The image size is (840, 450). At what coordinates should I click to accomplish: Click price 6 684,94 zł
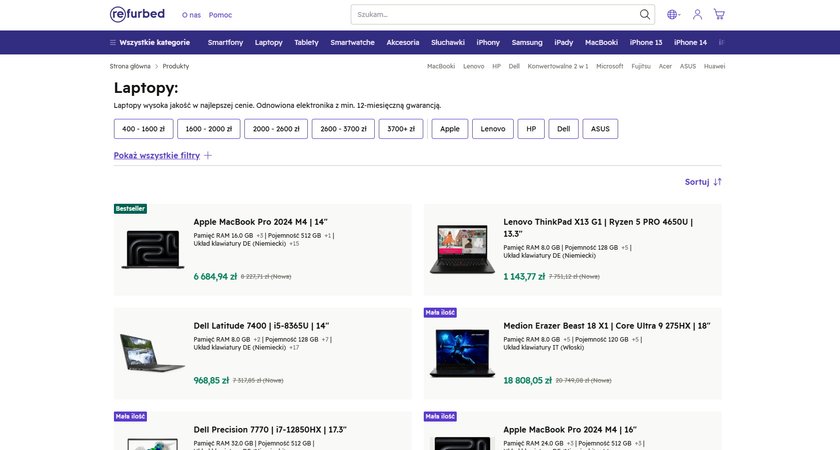pos(215,276)
